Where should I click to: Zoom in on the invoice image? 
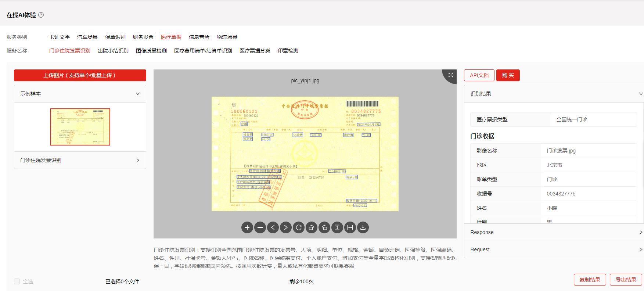click(x=247, y=227)
